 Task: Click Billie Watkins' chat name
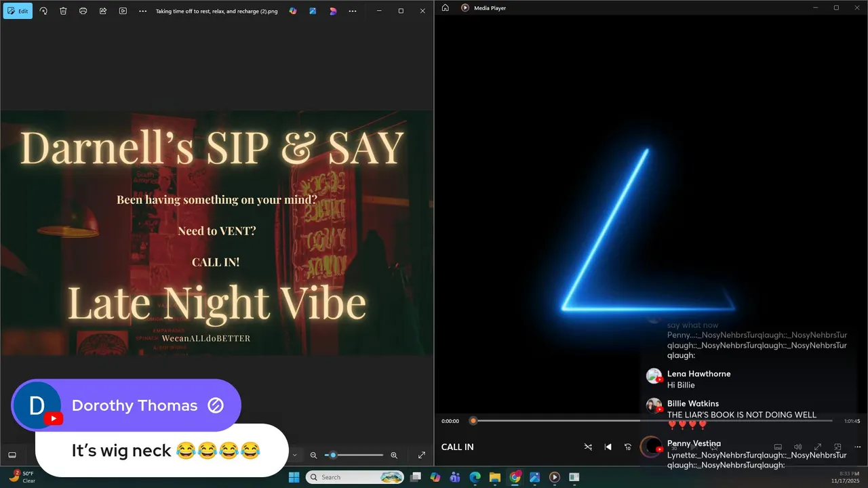pyautogui.click(x=693, y=403)
